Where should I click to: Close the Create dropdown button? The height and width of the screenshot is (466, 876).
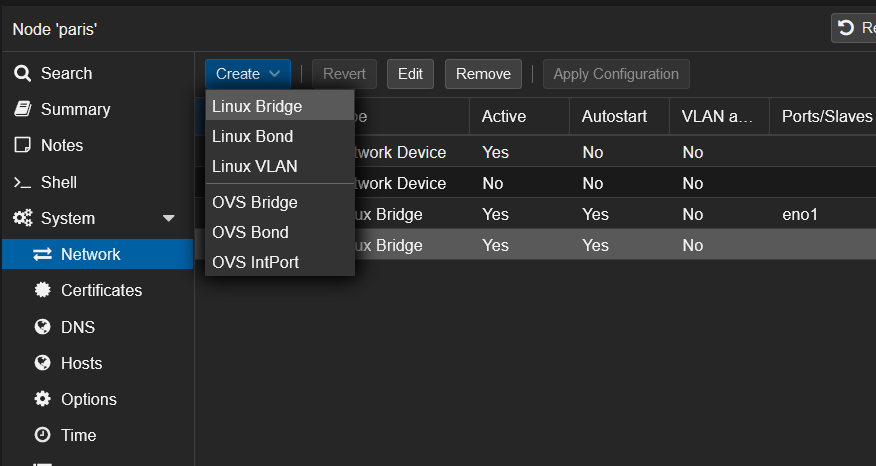pyautogui.click(x=247, y=74)
